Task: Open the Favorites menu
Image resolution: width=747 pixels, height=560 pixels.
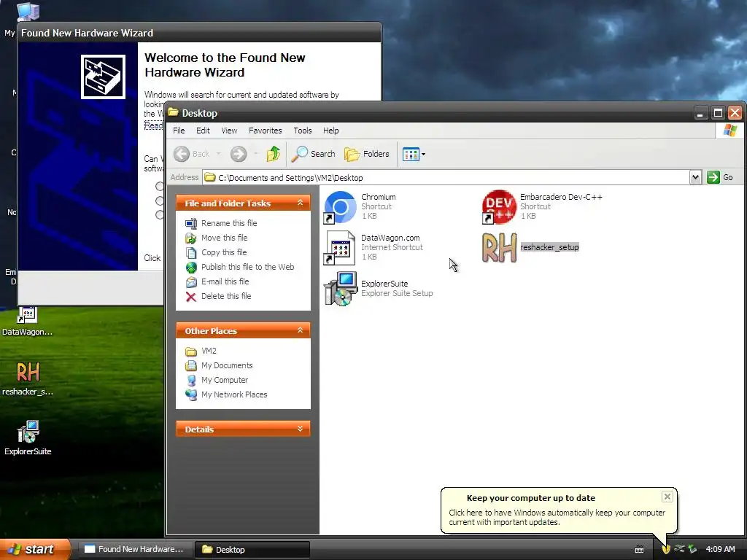Action: (266, 131)
